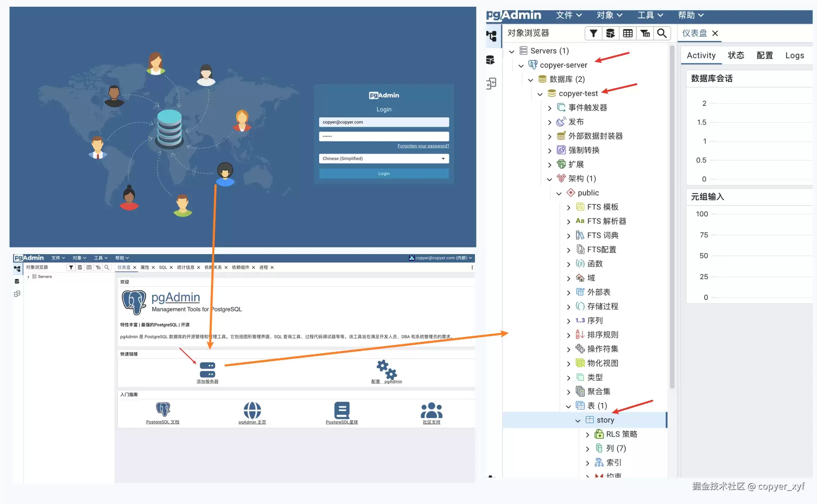The height and width of the screenshot is (504, 817).
Task: Click the view data grid icon in the enlarged browser toolbar
Action: [628, 33]
